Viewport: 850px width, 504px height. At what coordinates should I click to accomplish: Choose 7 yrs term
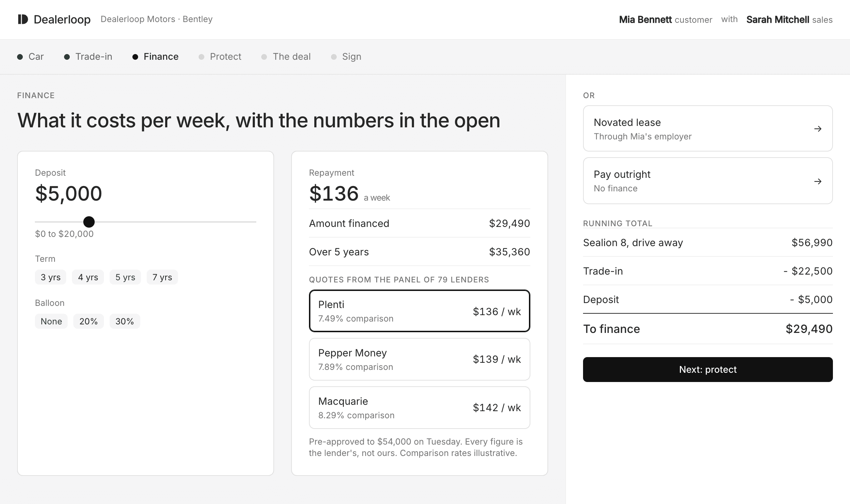click(162, 277)
